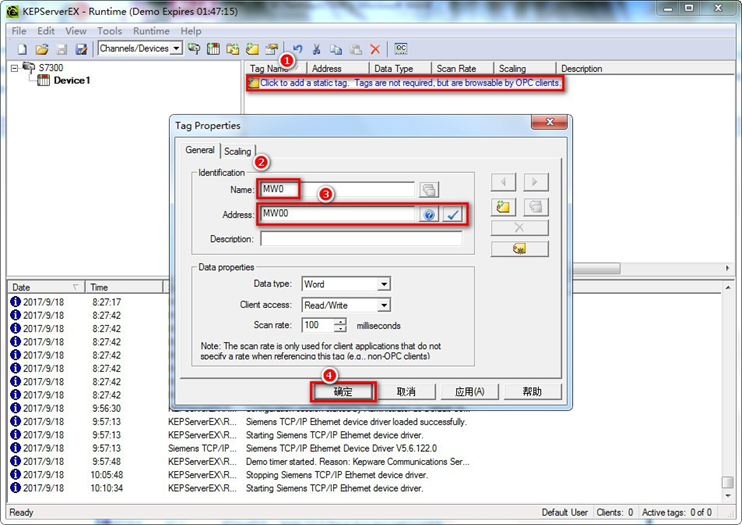The image size is (742, 525).
Task: Open the Help menu
Action: click(x=191, y=31)
